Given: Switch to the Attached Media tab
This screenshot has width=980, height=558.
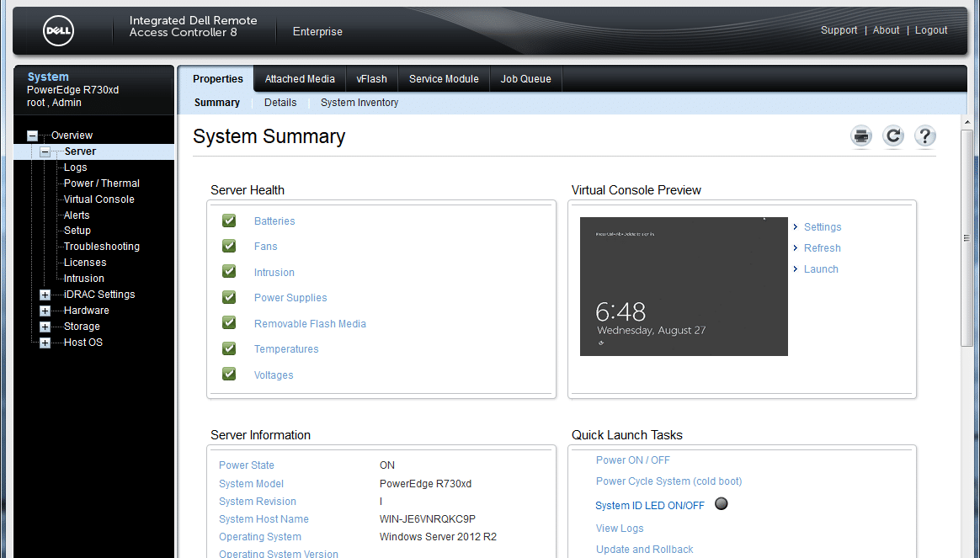Looking at the screenshot, I should click(300, 79).
